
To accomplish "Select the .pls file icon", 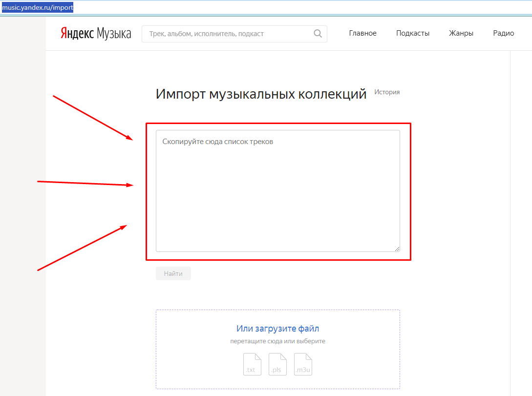I will tap(277, 364).
